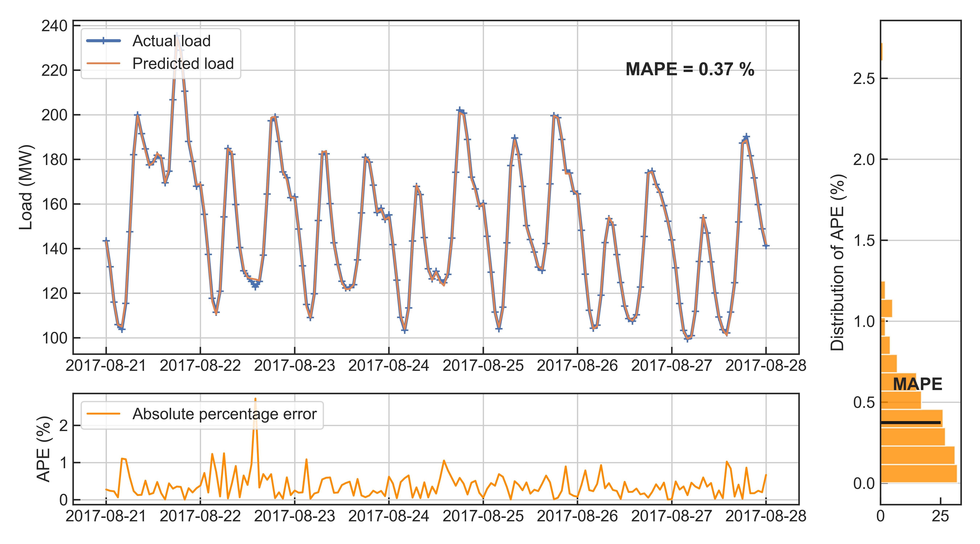Click the 2017-08-21 label under the load chart
Image resolution: width=980 pixels, height=544 pixels.
[x=106, y=366]
